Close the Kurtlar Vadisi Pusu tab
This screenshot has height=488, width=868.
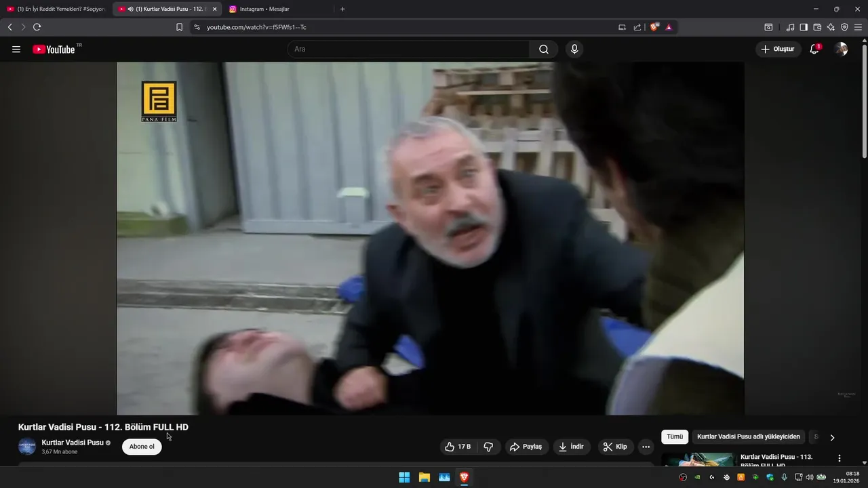tap(214, 9)
